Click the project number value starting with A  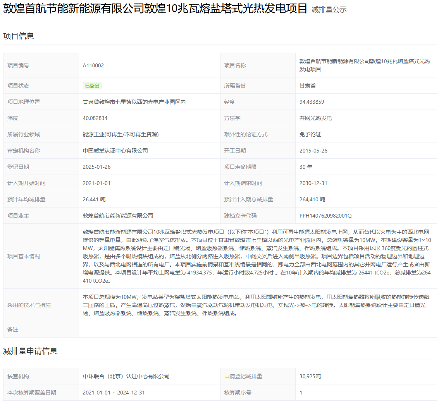93,65
